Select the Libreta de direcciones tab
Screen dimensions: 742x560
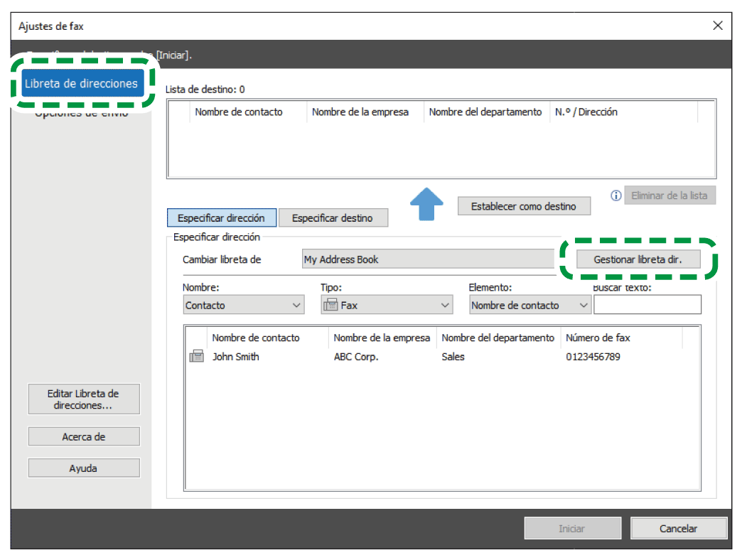(x=81, y=84)
